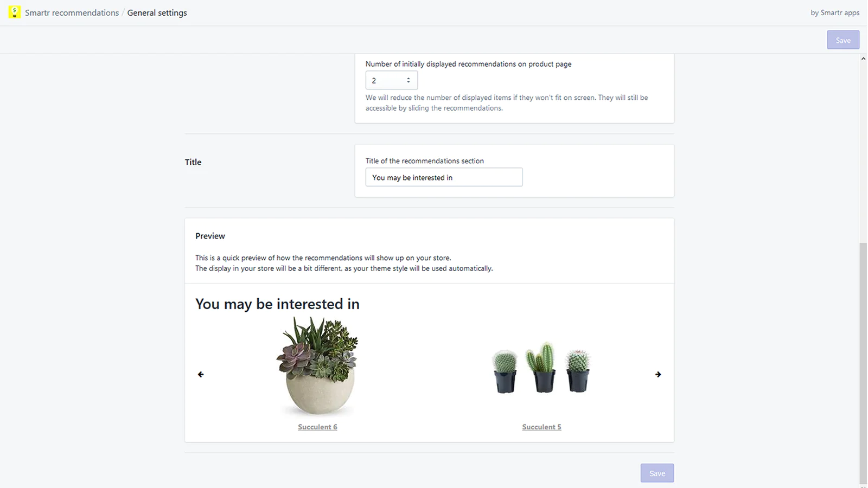Select the General settings breadcrumb

coord(157,12)
